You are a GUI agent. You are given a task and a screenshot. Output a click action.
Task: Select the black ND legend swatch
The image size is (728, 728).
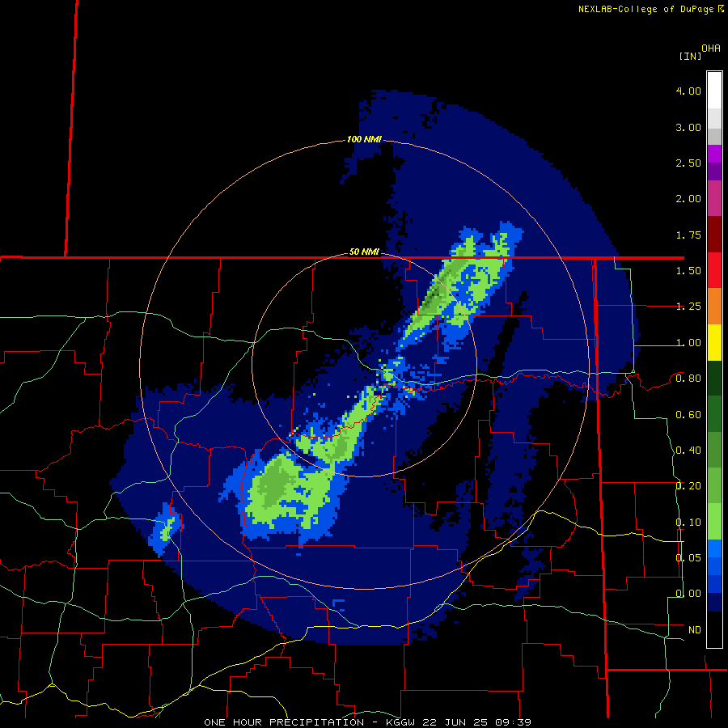714,629
